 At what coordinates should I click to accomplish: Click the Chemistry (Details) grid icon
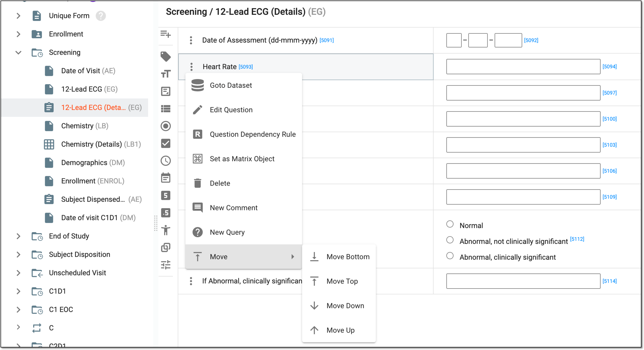coord(49,144)
